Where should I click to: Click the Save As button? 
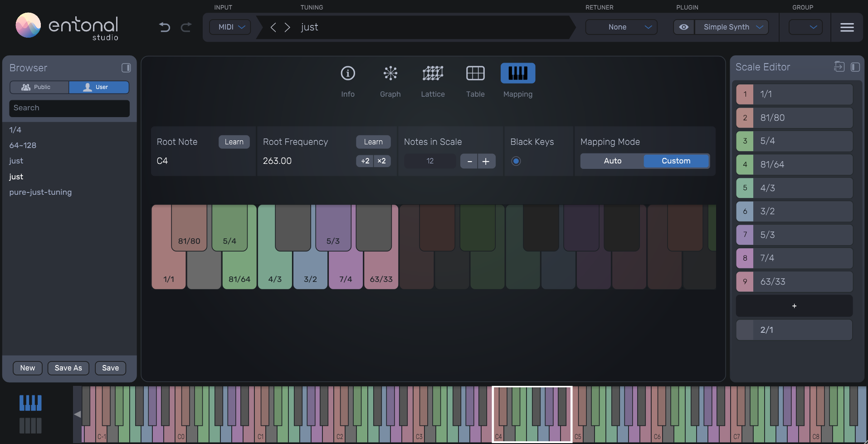(68, 368)
